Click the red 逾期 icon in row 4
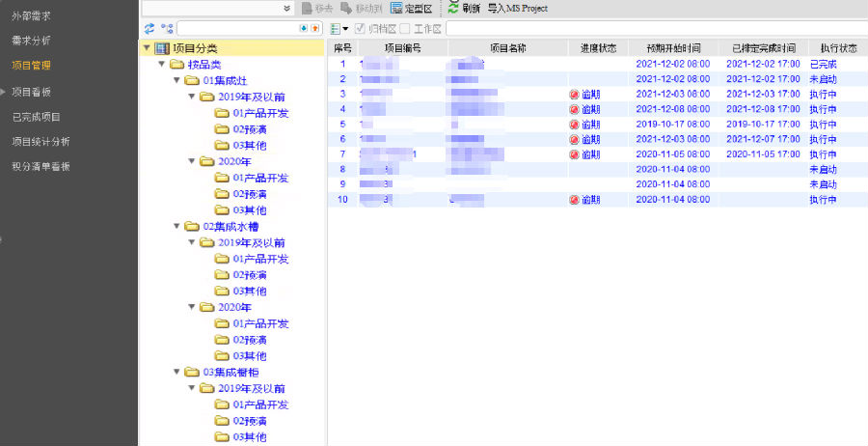 tap(574, 110)
